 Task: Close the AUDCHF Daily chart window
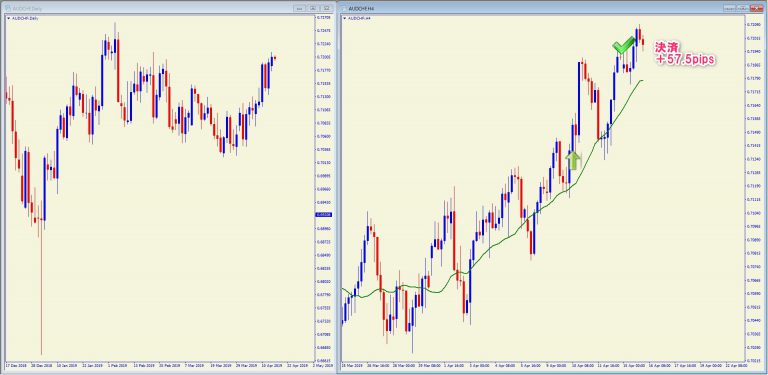coord(326,8)
